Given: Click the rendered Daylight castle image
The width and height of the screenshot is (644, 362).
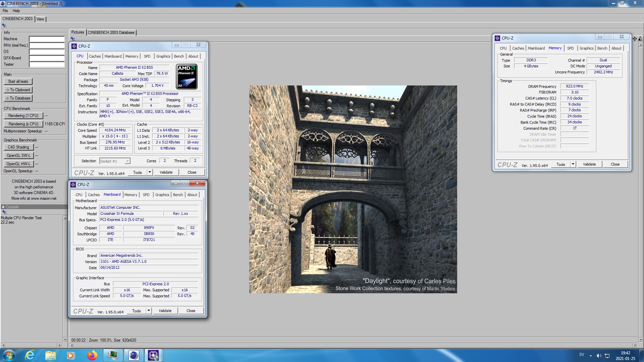Looking at the screenshot, I should coord(353,189).
